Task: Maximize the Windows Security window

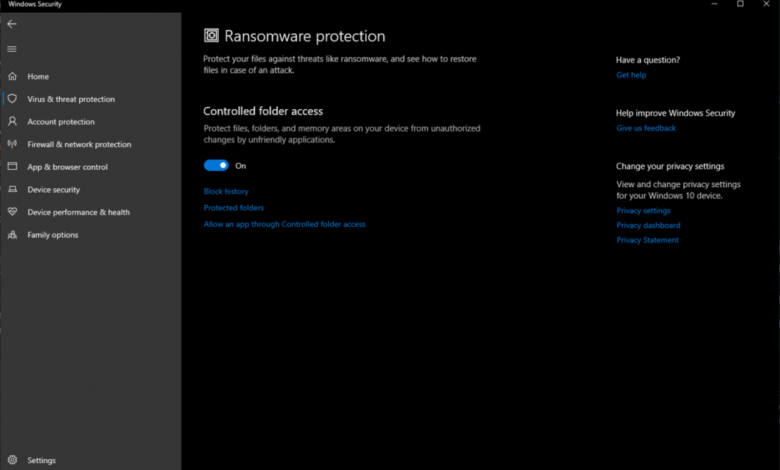Action: (740, 4)
